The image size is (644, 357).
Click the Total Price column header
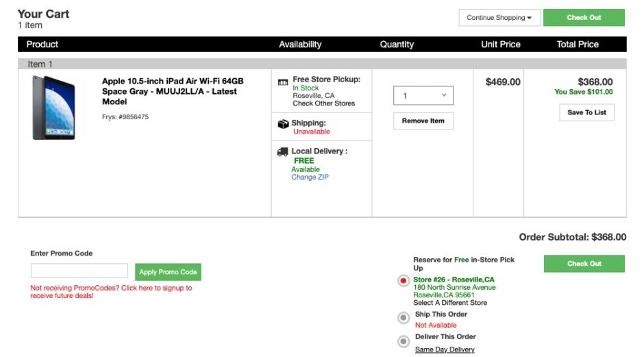click(x=578, y=45)
